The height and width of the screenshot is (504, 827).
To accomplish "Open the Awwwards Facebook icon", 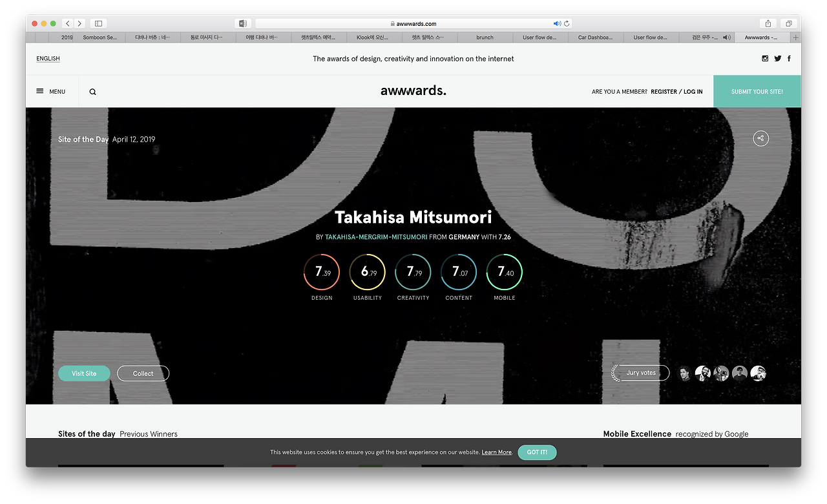I will pyautogui.click(x=789, y=58).
